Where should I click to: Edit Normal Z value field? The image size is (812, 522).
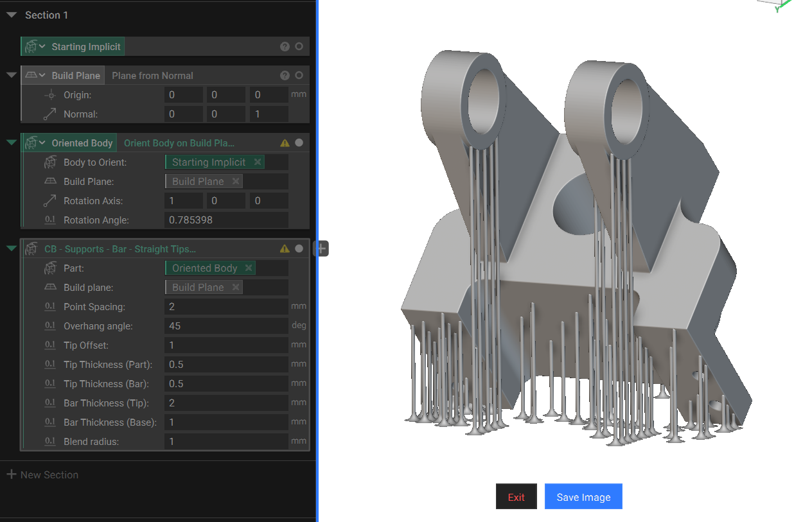tap(269, 114)
